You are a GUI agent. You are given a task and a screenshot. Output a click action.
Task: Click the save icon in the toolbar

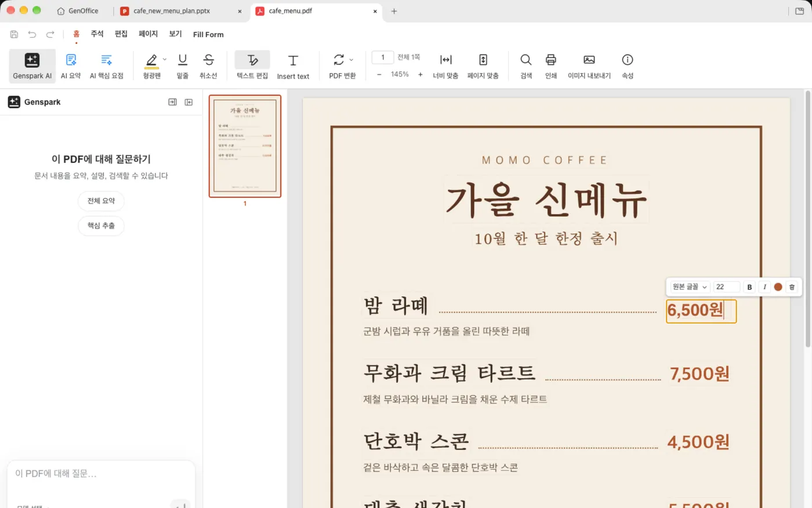click(14, 34)
